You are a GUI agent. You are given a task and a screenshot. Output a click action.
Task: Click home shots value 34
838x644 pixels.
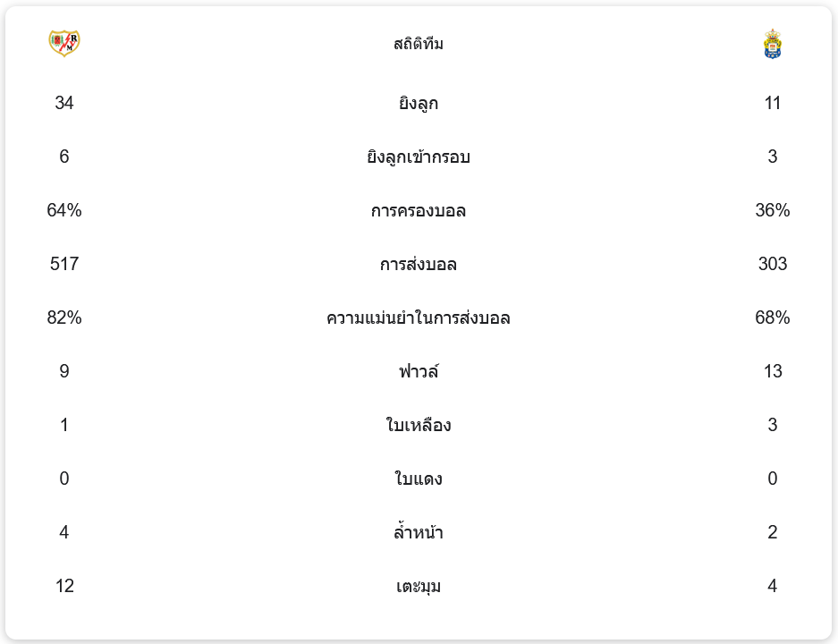[64, 103]
